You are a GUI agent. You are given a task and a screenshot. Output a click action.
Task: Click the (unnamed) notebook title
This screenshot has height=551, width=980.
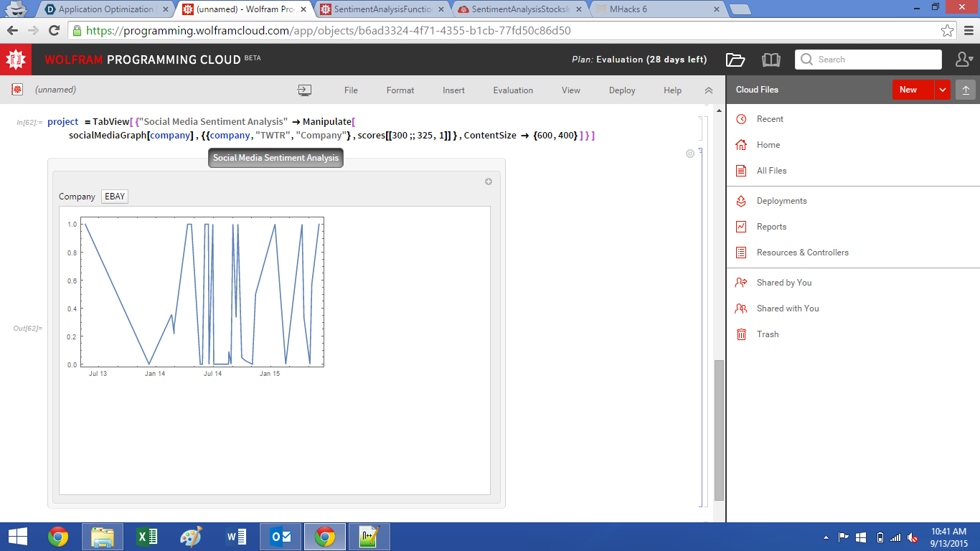click(x=55, y=90)
